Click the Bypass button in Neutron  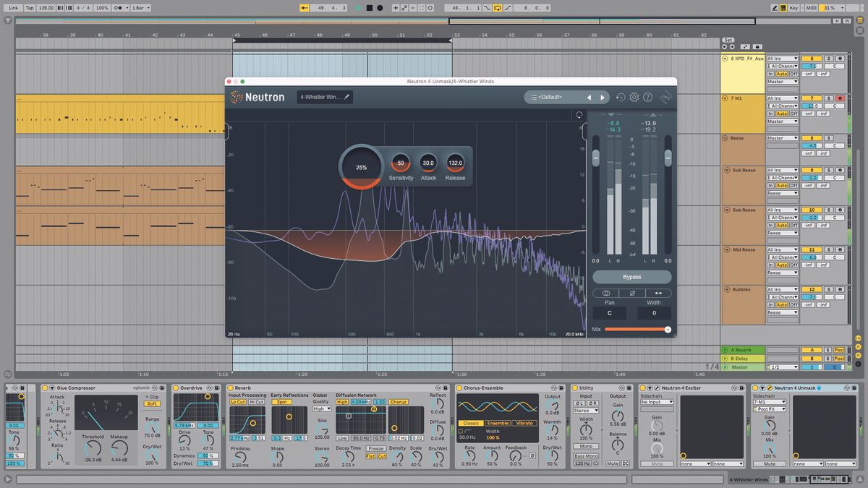(x=631, y=277)
